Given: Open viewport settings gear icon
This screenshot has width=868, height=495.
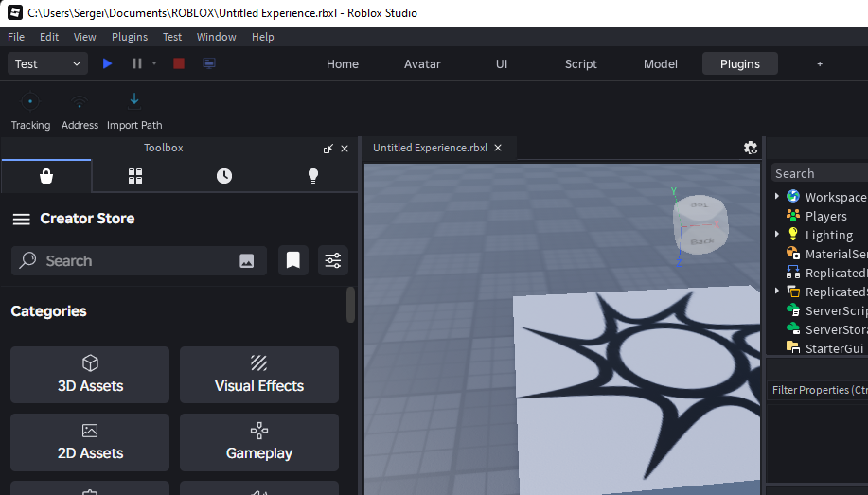Looking at the screenshot, I should pyautogui.click(x=750, y=148).
